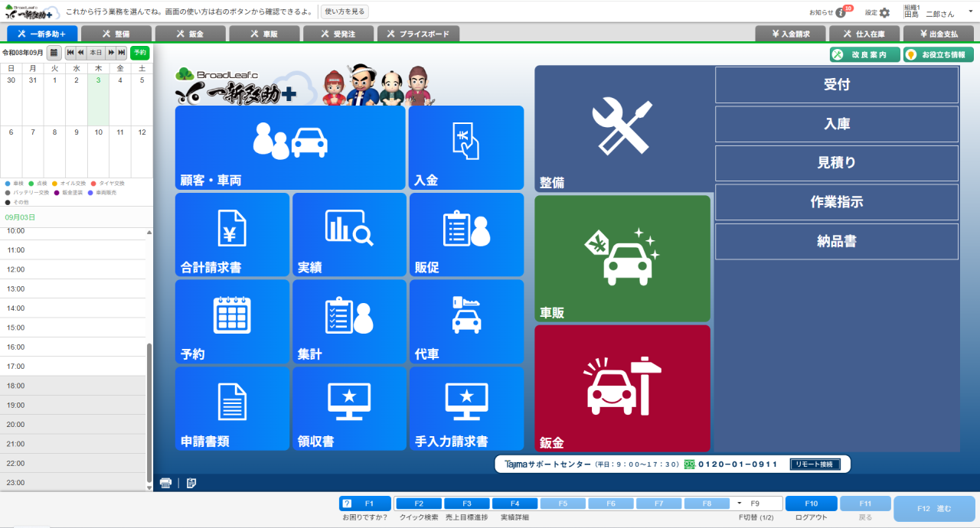Jump to first with the skip-back calendar button

pos(70,52)
